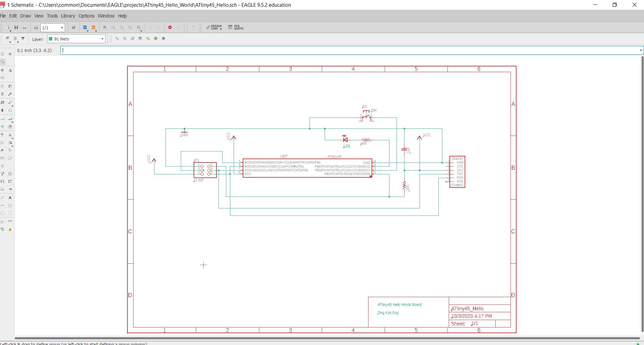
Task: Select the Rectangle drawing tool
Action: (10, 213)
